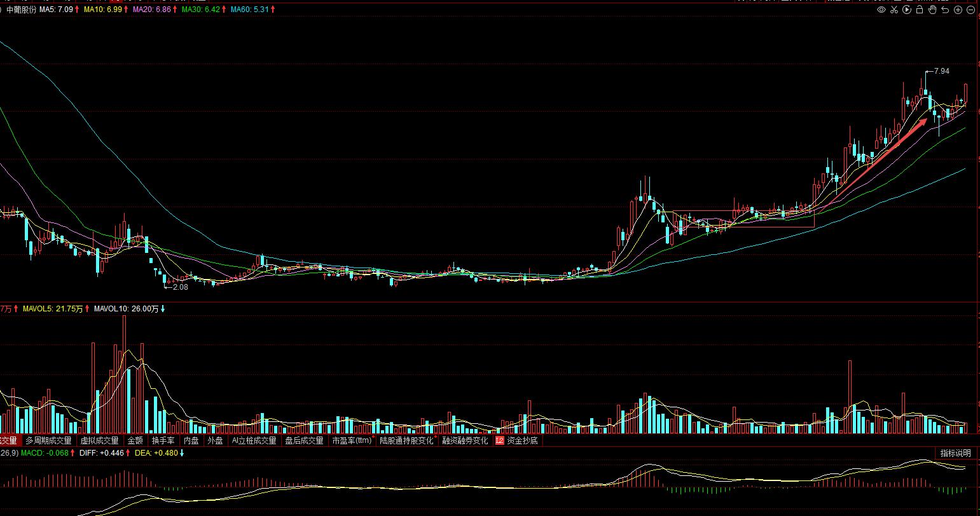This screenshot has width=980, height=516.
Task: Switch to 虚拟成交量 indicator tab
Action: pos(99,440)
